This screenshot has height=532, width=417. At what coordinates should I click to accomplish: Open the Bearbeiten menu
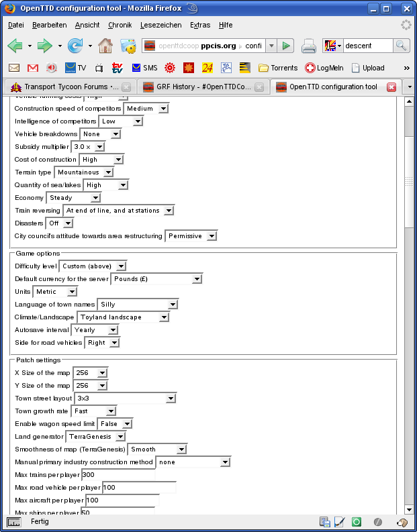[50, 25]
